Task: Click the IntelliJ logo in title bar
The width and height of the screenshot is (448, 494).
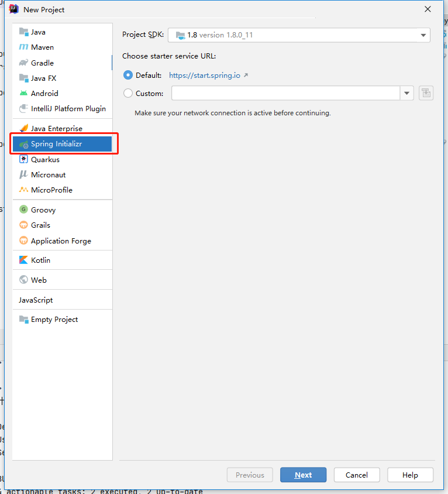Action: [x=14, y=9]
